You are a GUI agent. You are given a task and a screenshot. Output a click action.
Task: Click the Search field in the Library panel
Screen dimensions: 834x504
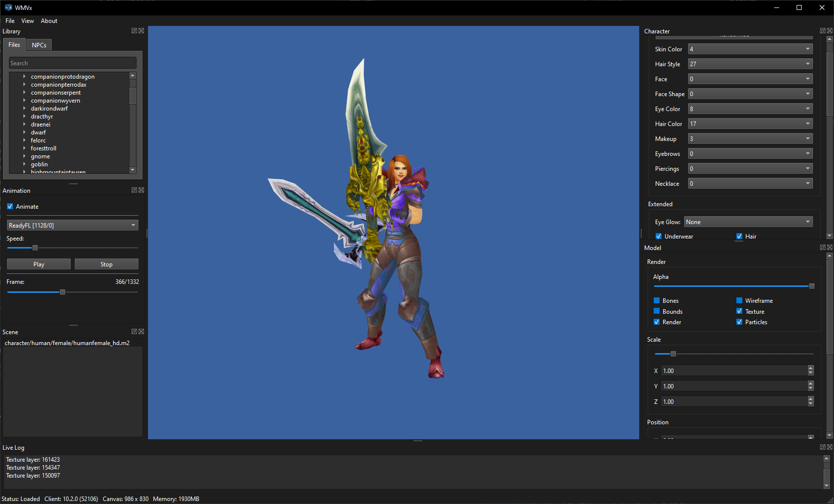point(72,63)
